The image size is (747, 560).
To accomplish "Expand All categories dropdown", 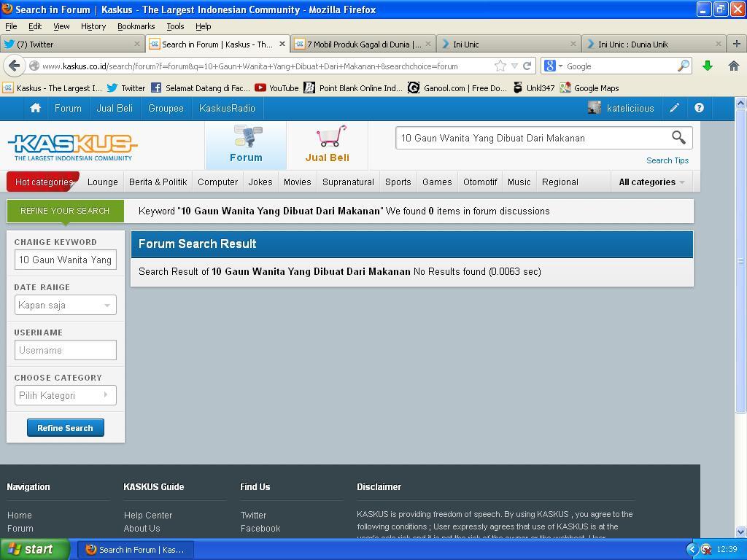I will [x=651, y=182].
